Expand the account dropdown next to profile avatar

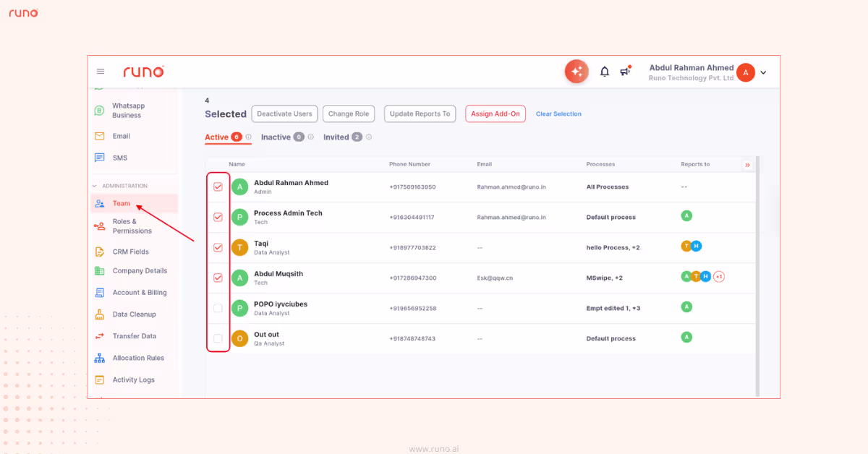762,72
